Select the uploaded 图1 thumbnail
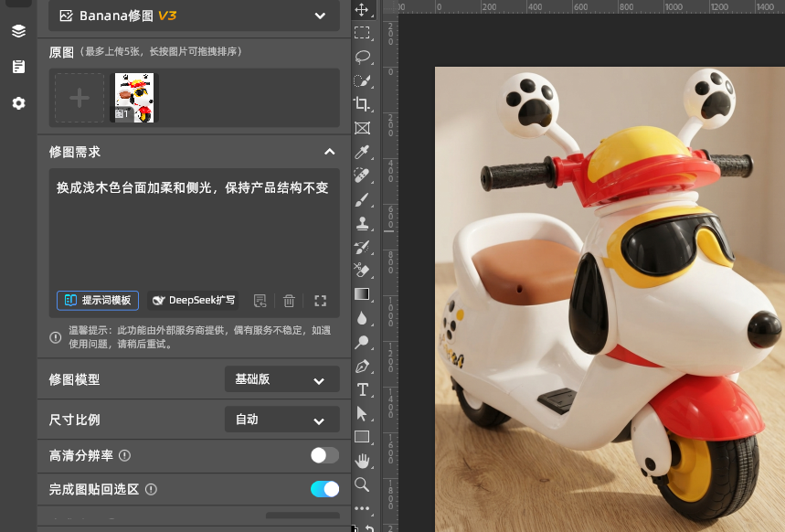Viewport: 785px width, 532px height. click(x=134, y=98)
